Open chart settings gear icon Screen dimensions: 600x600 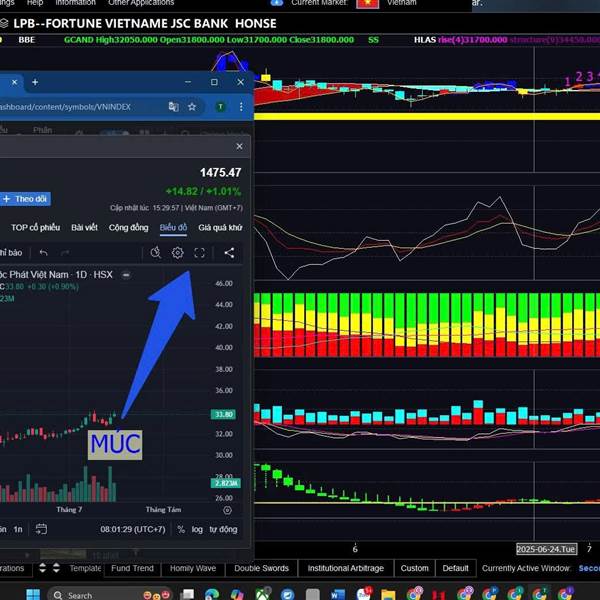[177, 253]
